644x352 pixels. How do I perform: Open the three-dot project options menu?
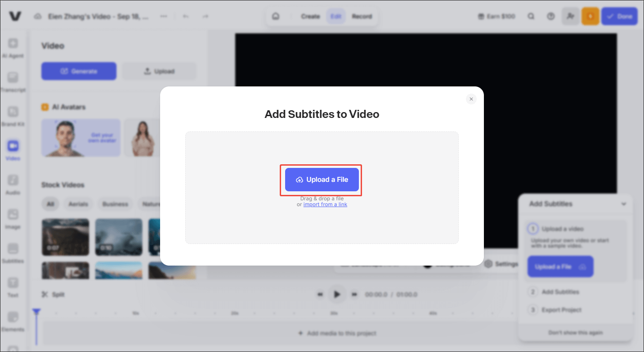click(164, 16)
